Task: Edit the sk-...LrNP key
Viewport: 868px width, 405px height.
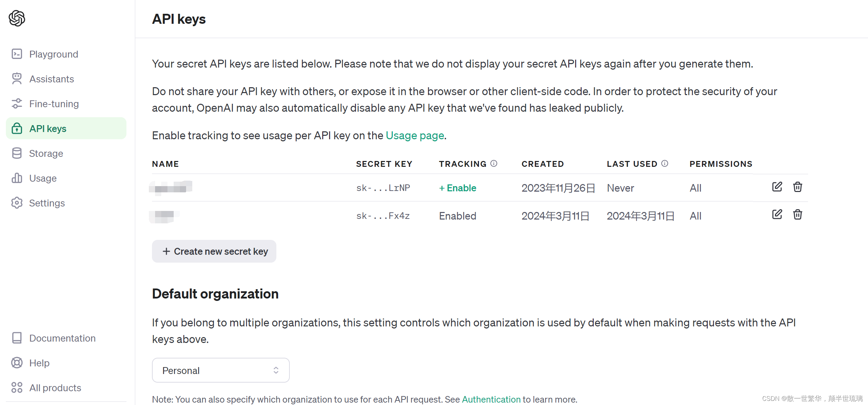Action: (x=777, y=187)
